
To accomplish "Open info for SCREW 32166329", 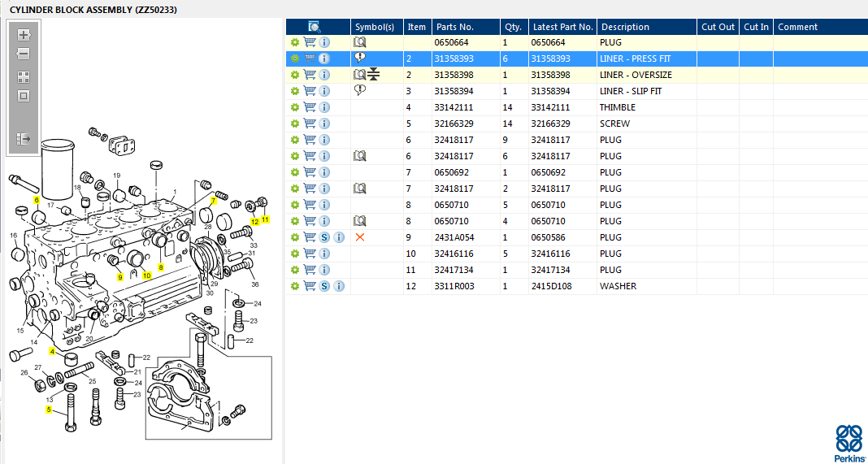I will pos(324,124).
